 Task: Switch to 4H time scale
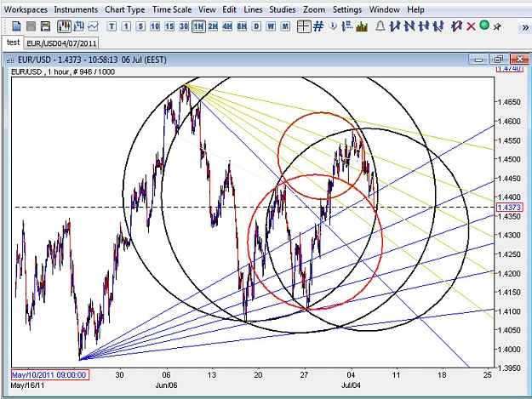227,26
